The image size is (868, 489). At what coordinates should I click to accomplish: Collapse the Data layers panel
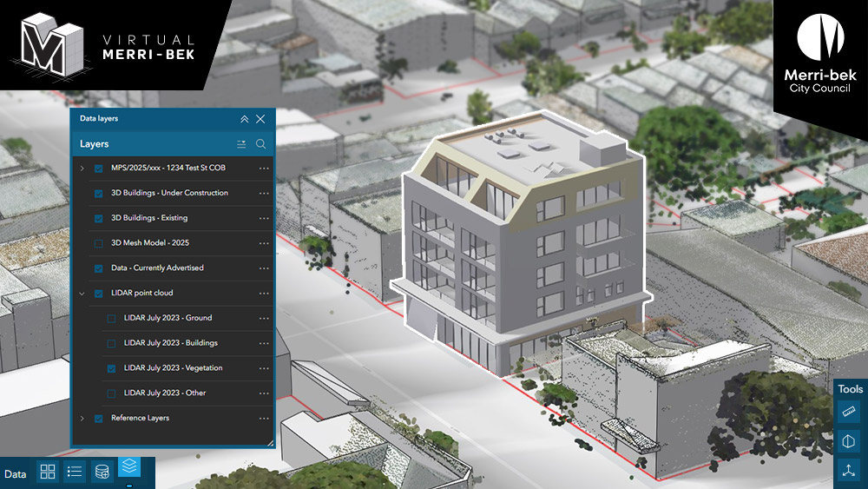(244, 119)
